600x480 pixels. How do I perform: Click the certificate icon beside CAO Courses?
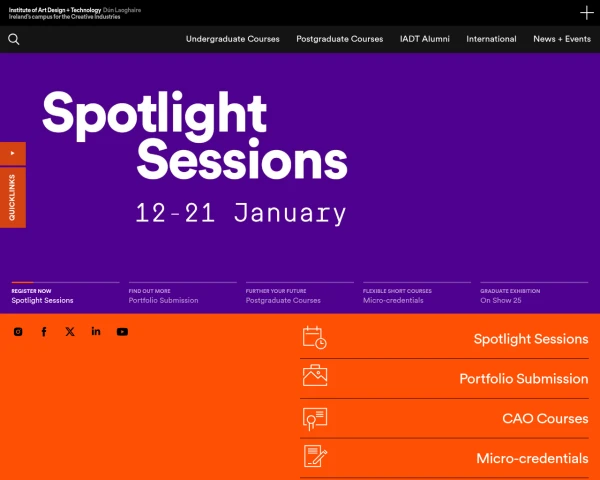[315, 417]
